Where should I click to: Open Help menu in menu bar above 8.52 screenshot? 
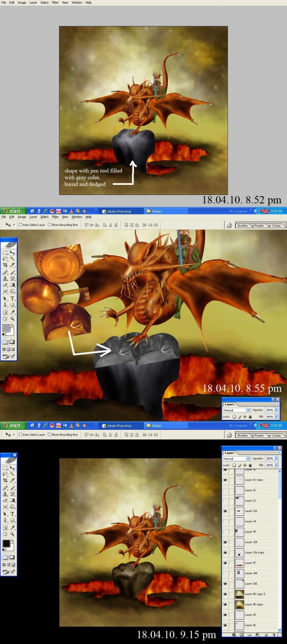click(88, 2)
